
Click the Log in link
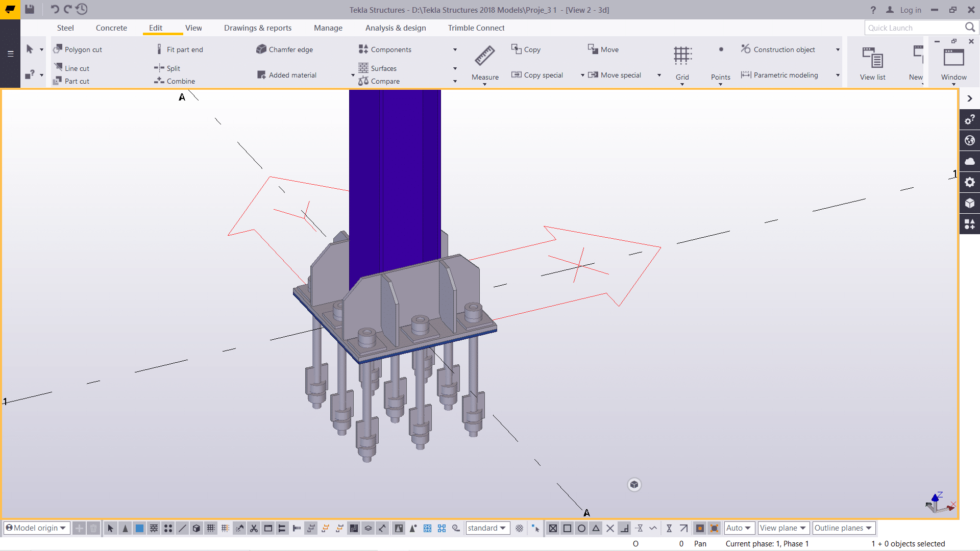pos(910,10)
